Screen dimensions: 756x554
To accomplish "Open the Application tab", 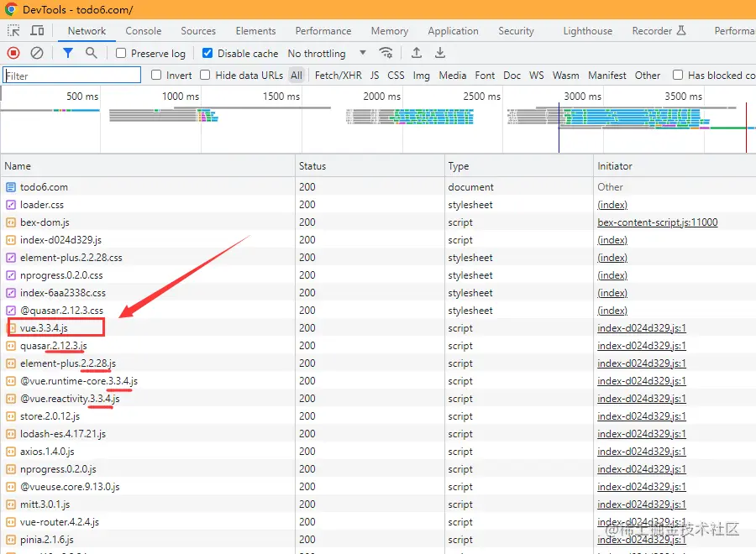I will pos(454,31).
